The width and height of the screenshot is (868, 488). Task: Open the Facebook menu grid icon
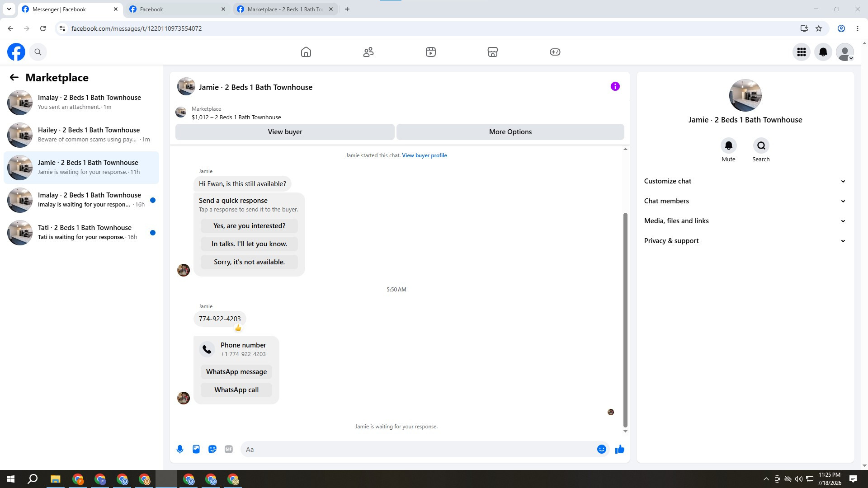(x=802, y=52)
